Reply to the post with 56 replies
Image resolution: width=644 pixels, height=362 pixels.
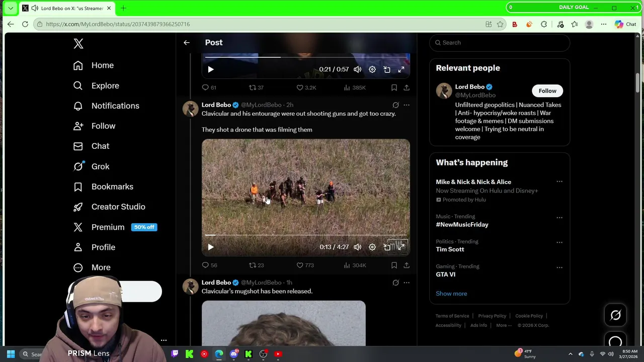[209, 265]
